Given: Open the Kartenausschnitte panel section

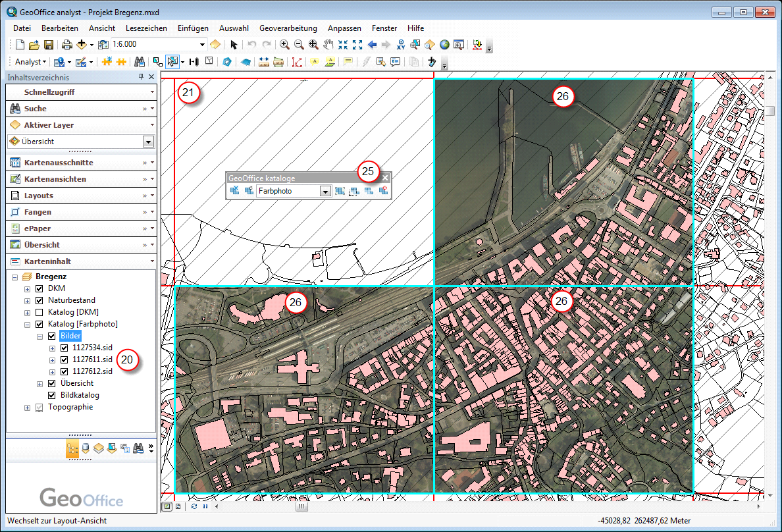Looking at the screenshot, I should point(59,163).
